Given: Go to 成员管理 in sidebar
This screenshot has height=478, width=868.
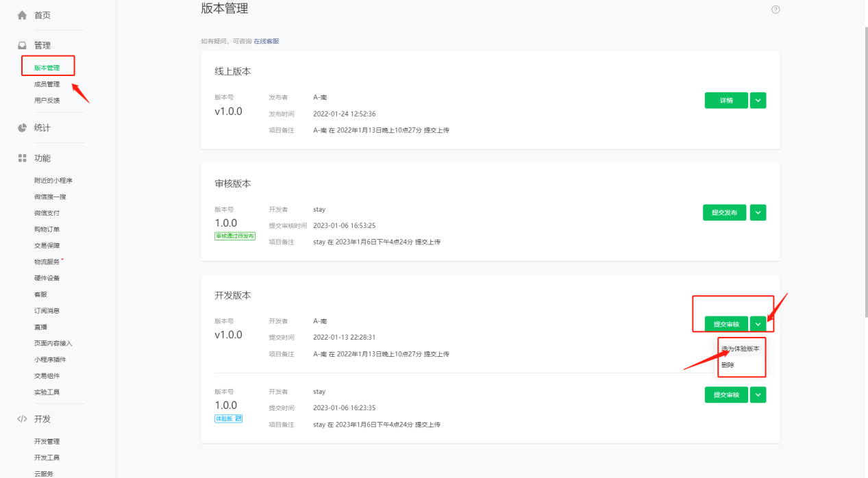Looking at the screenshot, I should point(47,84).
